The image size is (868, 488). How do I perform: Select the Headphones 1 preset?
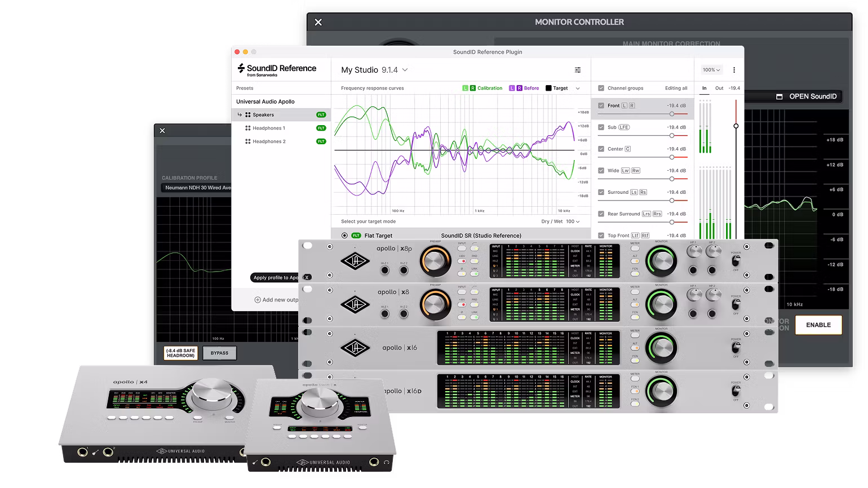click(x=281, y=128)
